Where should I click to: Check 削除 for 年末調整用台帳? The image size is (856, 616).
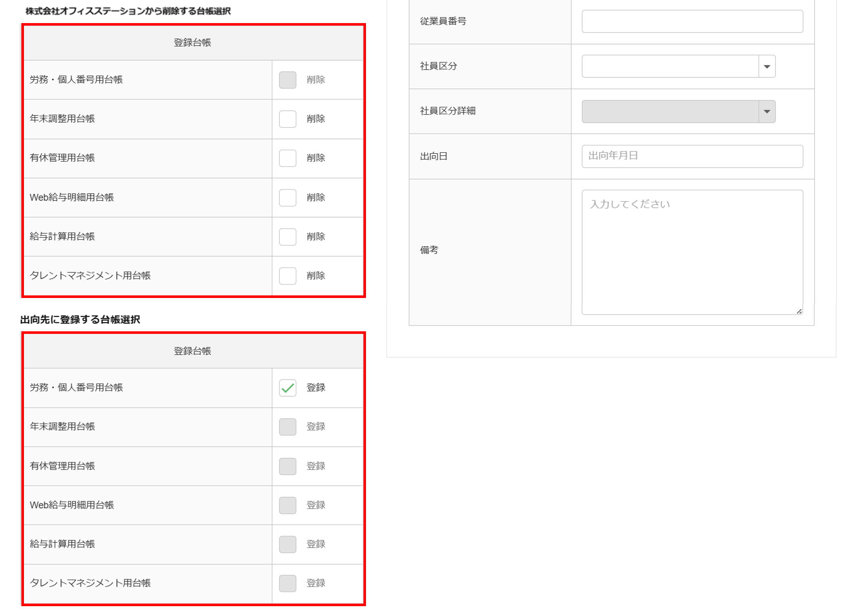point(287,119)
